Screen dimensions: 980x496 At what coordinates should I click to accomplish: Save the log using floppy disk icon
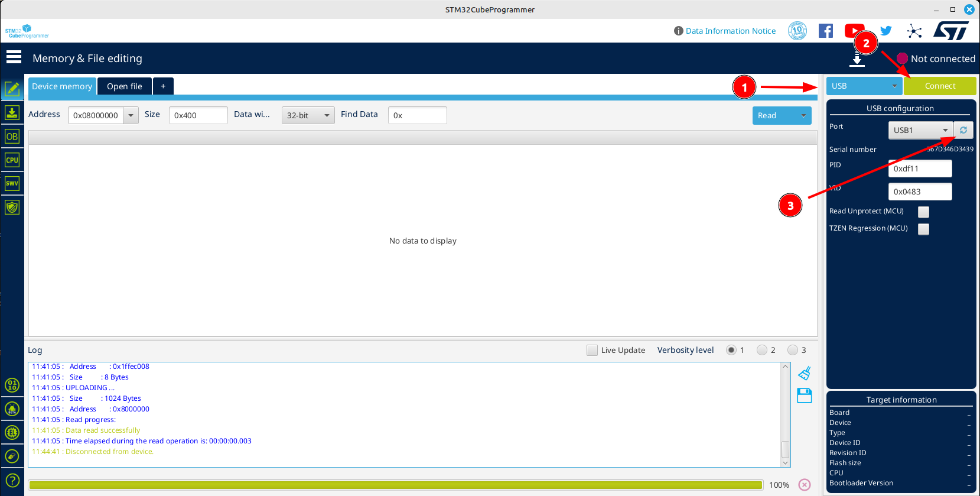click(x=805, y=395)
